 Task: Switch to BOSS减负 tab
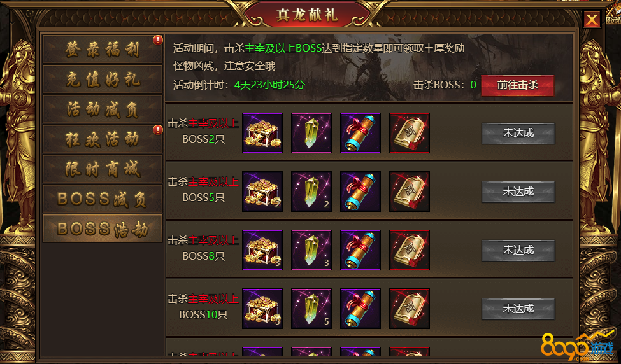[103, 199]
